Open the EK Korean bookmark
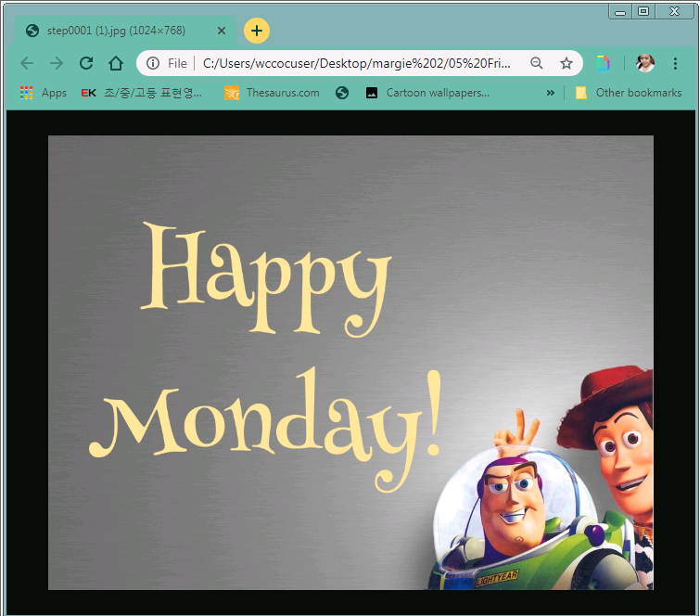Screen dimensions: 700x616 pyautogui.click(x=142, y=93)
